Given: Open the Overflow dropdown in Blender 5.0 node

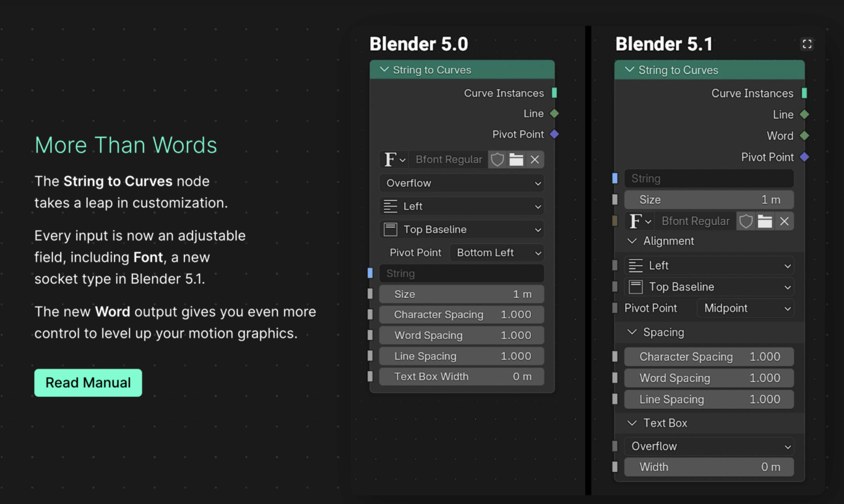Looking at the screenshot, I should (462, 183).
